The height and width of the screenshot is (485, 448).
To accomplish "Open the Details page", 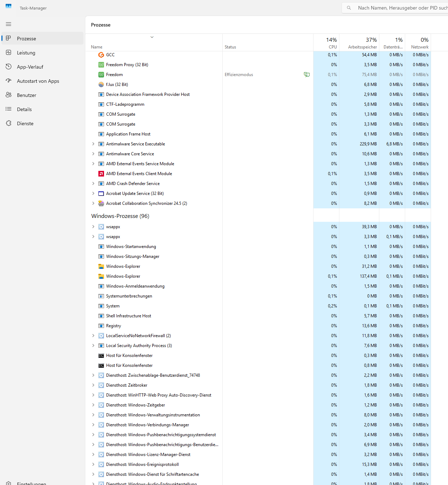I will point(42,109).
